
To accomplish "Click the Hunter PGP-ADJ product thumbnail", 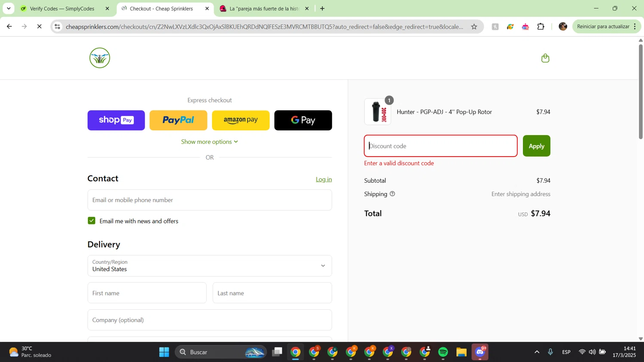I will click(377, 112).
